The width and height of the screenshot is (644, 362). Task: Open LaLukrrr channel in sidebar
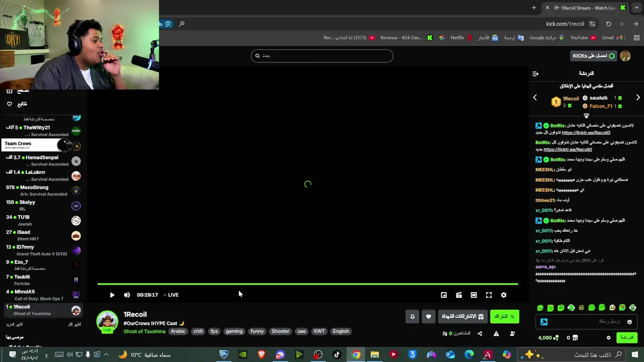click(x=43, y=175)
